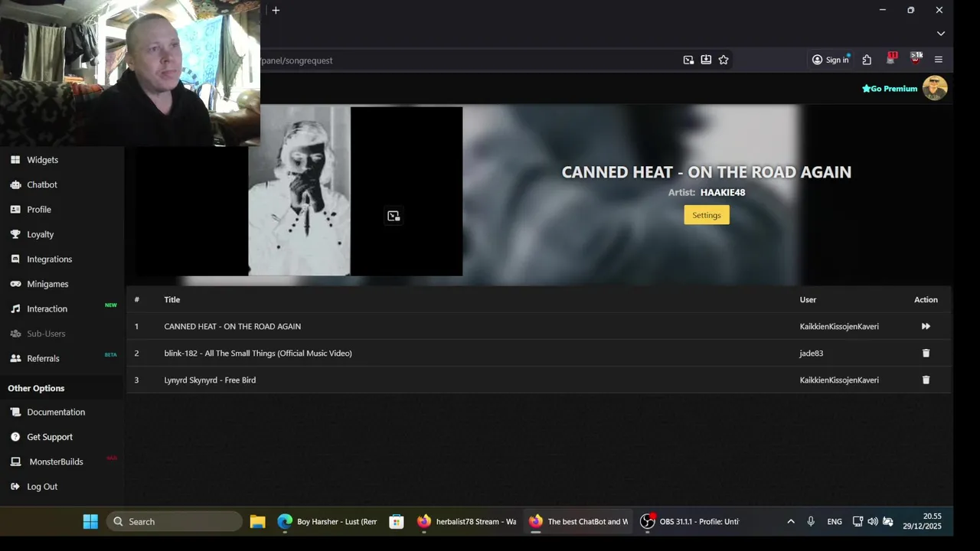Open clock showing 20.55 29/12/2025
This screenshot has width=980, height=551.
click(922, 521)
